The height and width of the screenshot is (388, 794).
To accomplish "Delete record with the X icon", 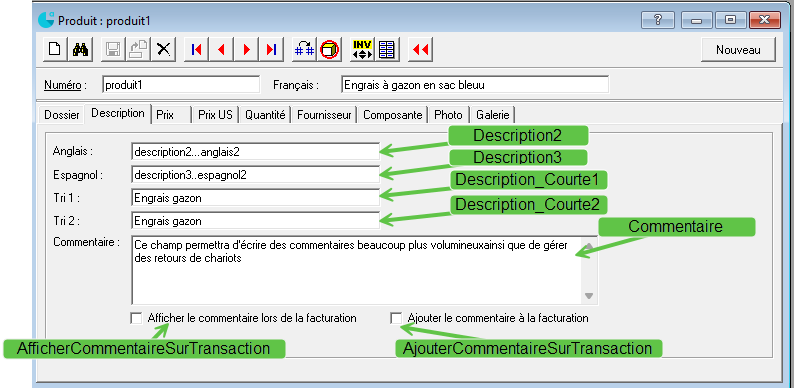I will pyautogui.click(x=163, y=49).
